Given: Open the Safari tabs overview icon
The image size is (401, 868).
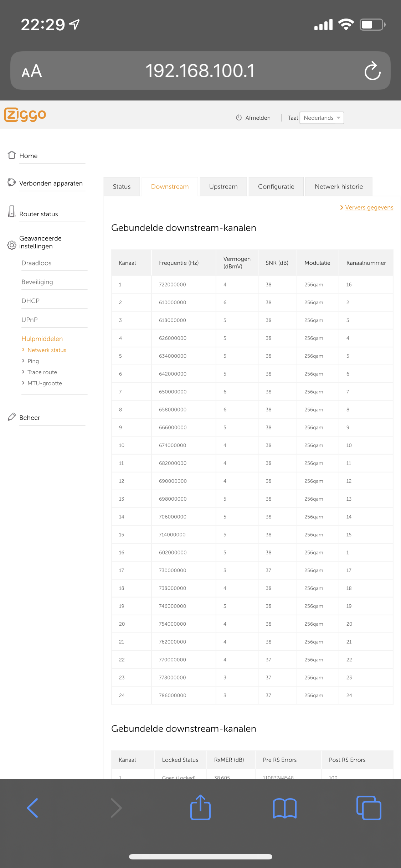Looking at the screenshot, I should [369, 808].
